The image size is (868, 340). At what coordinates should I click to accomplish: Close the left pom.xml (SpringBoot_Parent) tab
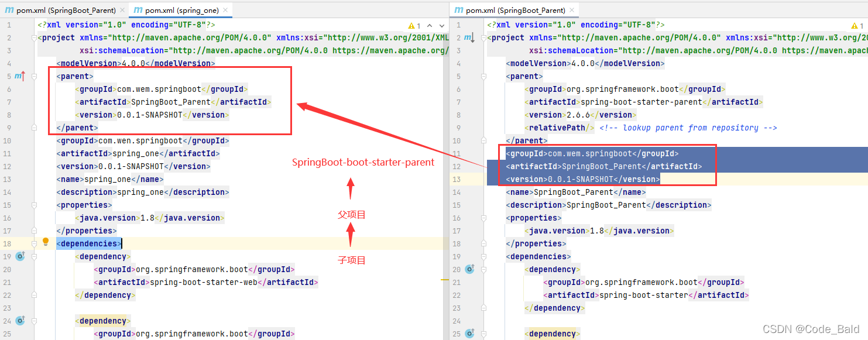(x=121, y=11)
